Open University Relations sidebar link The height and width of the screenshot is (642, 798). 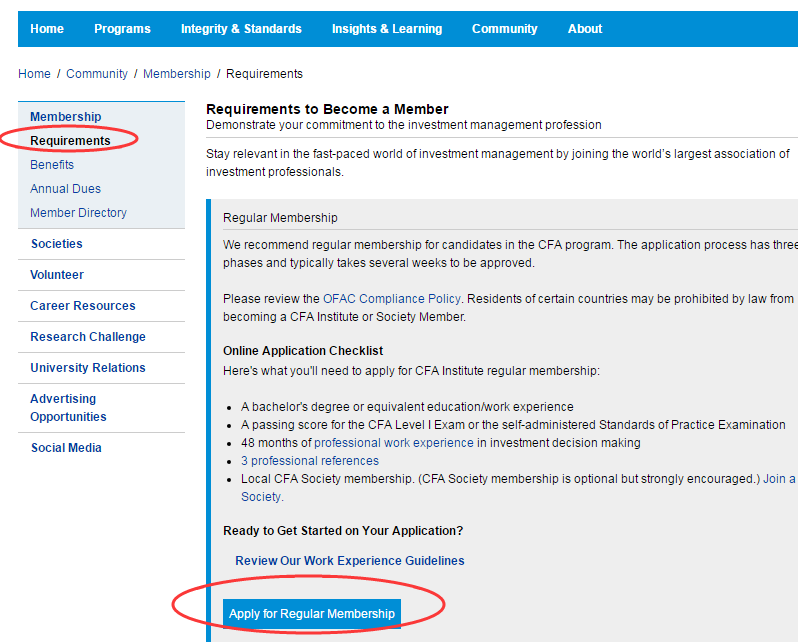(88, 368)
